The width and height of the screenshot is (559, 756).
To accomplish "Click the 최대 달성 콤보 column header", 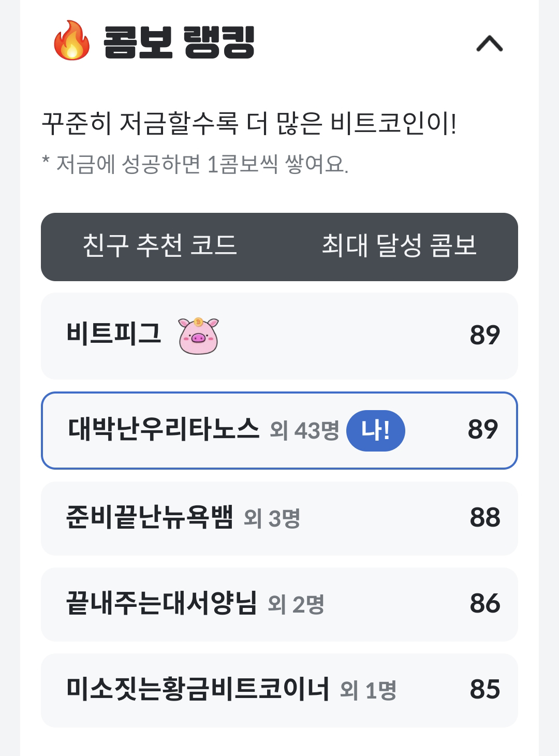I will 399,245.
